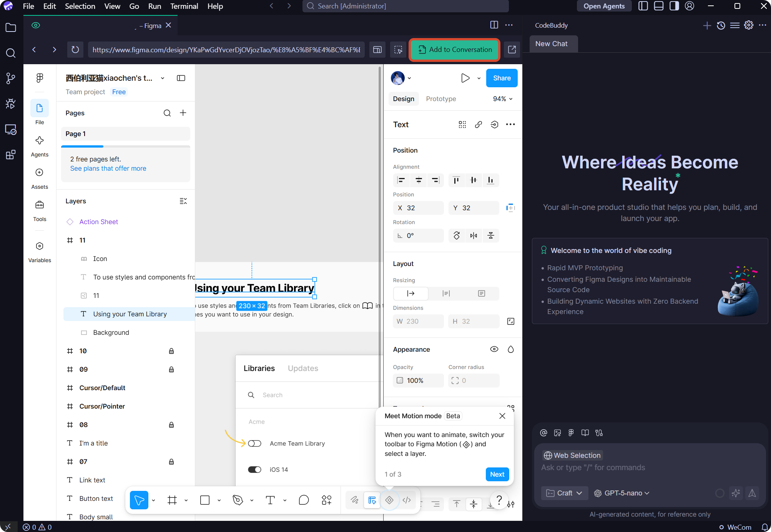
Task: Open the 94% zoom dropdown
Action: coord(503,99)
